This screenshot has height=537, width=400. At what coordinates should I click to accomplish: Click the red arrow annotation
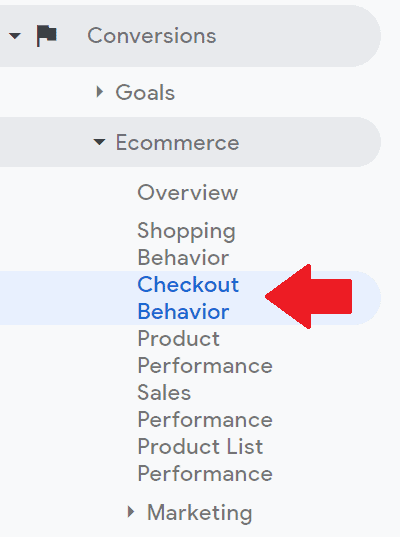coord(308,297)
